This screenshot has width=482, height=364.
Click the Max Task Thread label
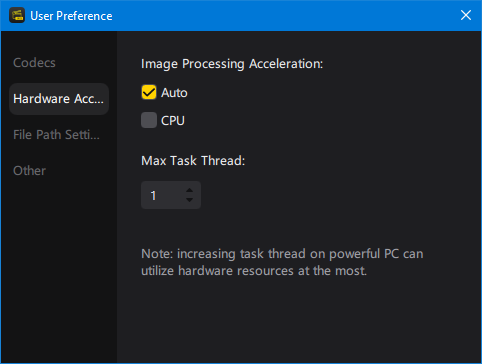click(193, 161)
